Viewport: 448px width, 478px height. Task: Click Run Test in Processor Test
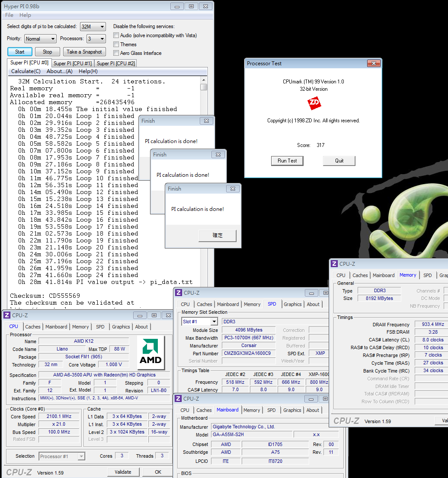coord(287,161)
